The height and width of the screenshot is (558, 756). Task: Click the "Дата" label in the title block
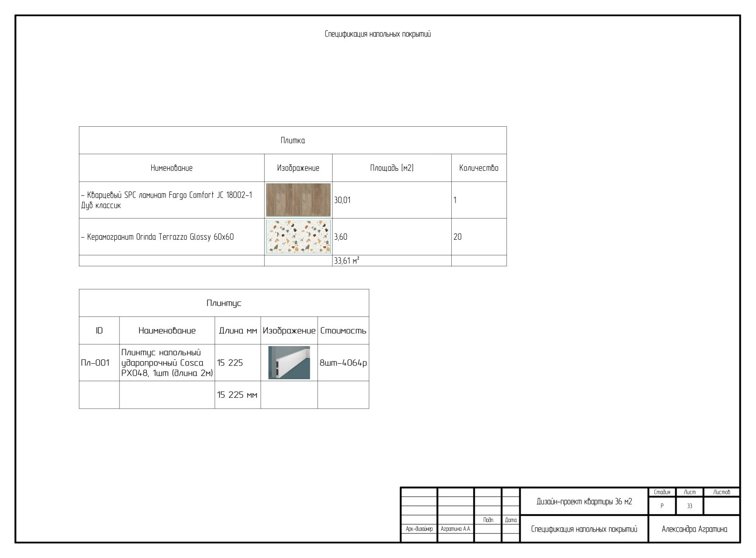511,520
